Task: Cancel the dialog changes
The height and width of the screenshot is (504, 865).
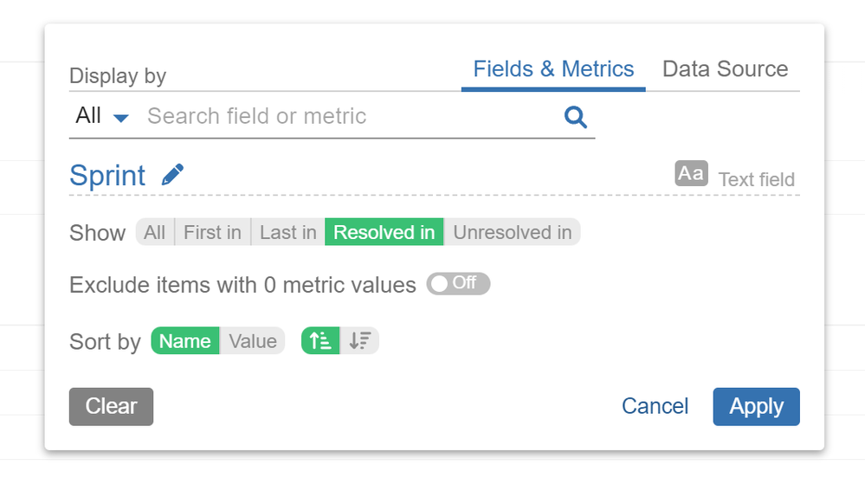Action: tap(655, 406)
